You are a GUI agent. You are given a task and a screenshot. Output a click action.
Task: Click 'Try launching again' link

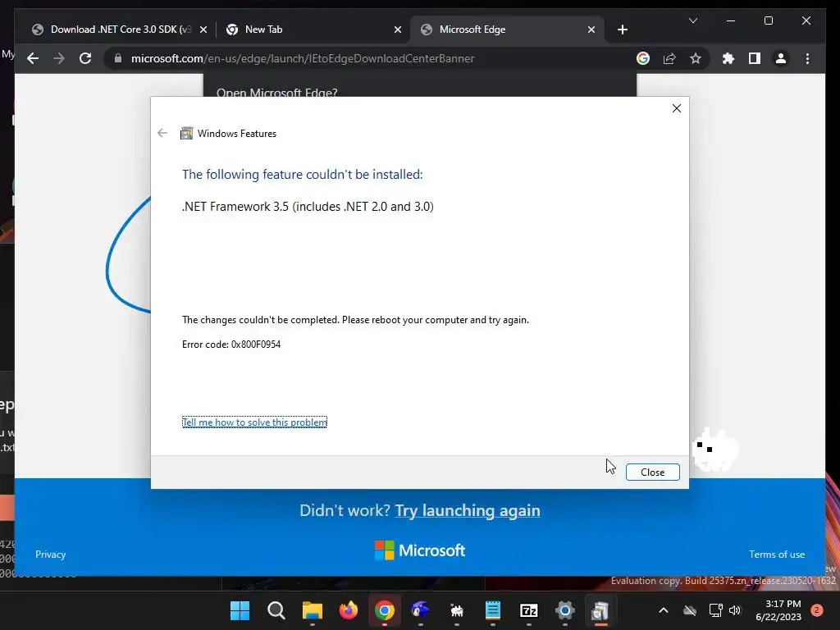pos(467,510)
